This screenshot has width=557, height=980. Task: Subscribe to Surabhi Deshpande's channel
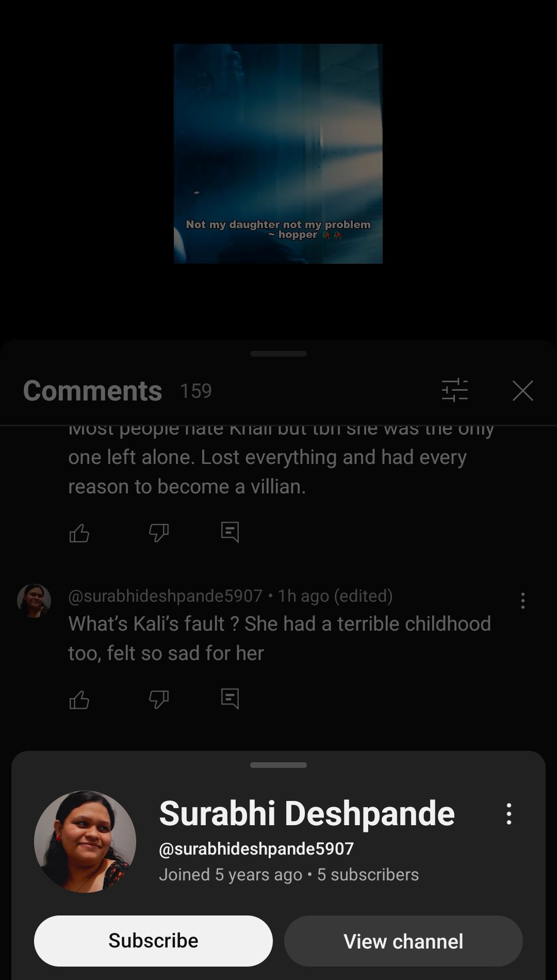point(153,941)
